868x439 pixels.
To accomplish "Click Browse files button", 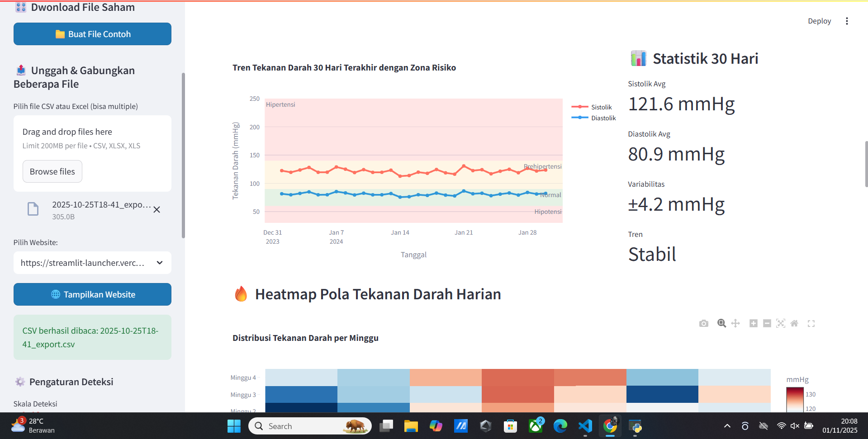I will coord(52,171).
